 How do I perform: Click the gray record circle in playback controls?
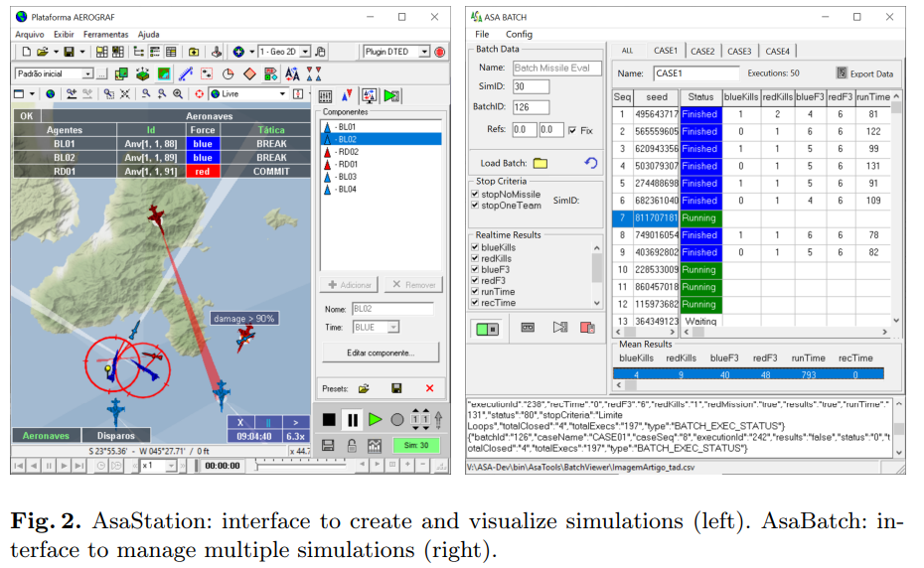click(x=397, y=419)
